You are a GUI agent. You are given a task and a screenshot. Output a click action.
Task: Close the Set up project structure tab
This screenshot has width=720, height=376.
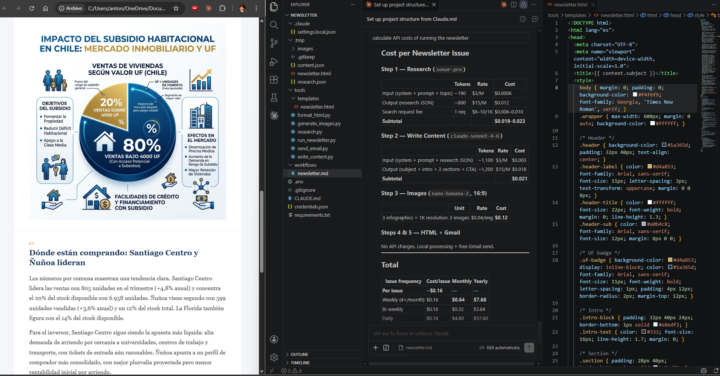point(434,5)
